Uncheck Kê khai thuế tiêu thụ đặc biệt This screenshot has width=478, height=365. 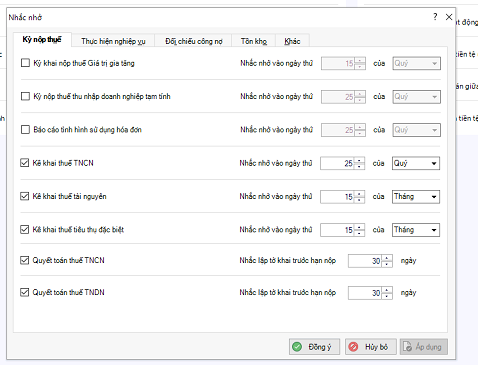25,229
